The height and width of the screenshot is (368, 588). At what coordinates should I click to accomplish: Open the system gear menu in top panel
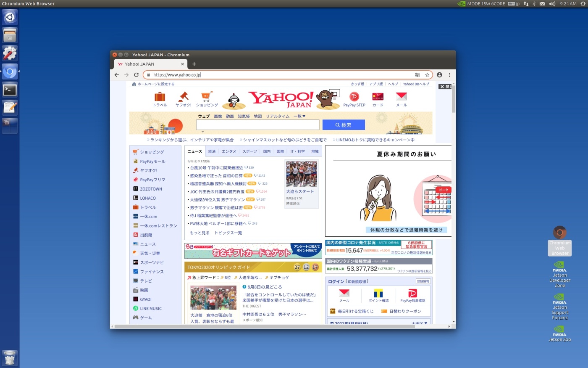tap(583, 4)
